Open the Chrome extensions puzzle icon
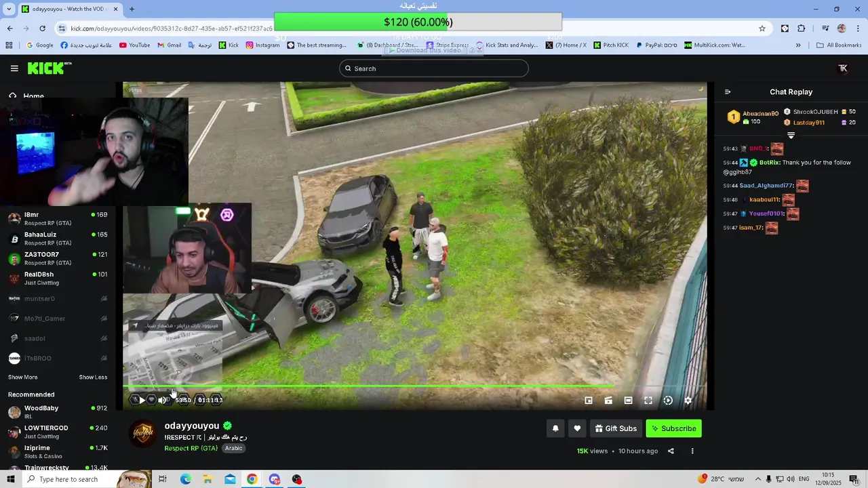 802,28
